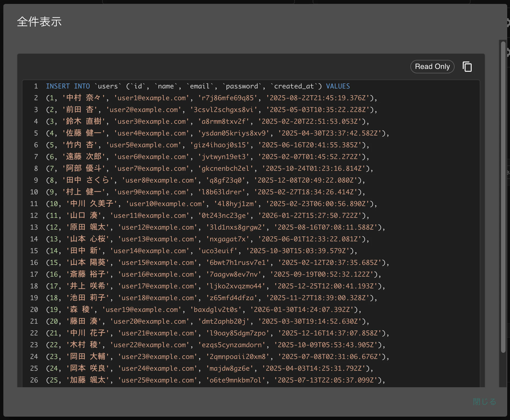Click '佐藤 健一' on line 5

click(x=83, y=133)
